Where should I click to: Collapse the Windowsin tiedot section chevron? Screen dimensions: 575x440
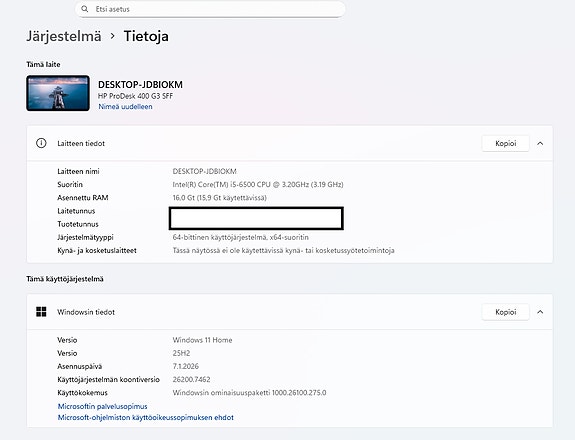pos(540,312)
